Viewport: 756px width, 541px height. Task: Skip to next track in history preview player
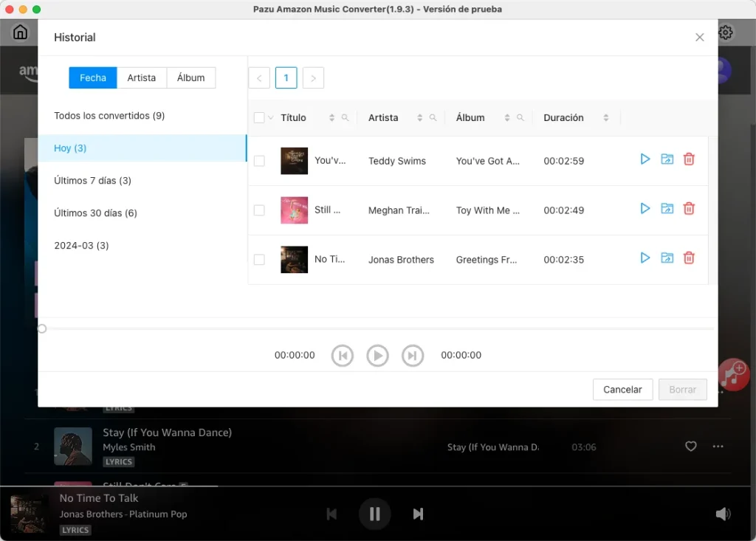[x=413, y=355]
